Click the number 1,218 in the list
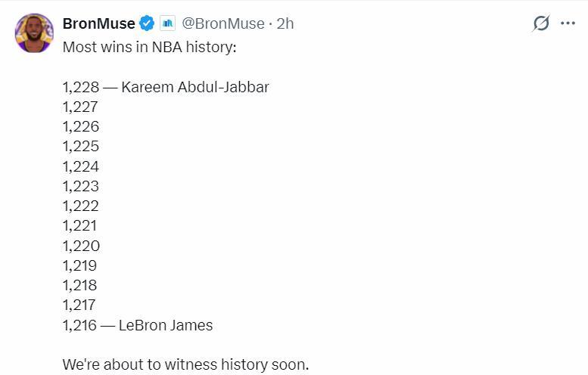Viewport: 588px width, 375px height. tap(80, 285)
